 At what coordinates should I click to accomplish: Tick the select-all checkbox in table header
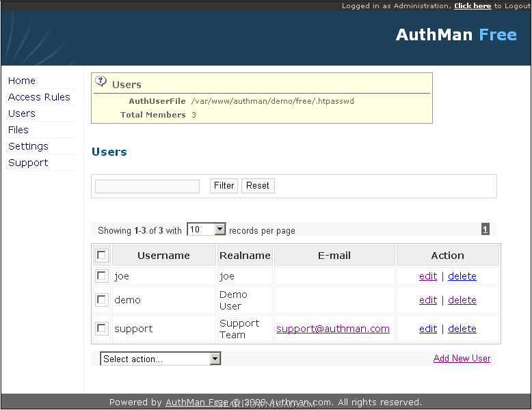tap(101, 255)
